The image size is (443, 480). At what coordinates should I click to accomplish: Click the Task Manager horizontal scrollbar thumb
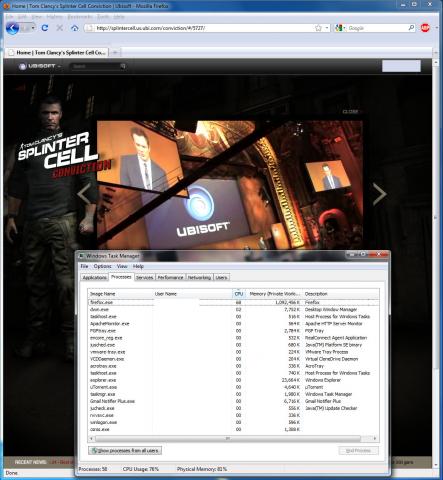pos(227,438)
